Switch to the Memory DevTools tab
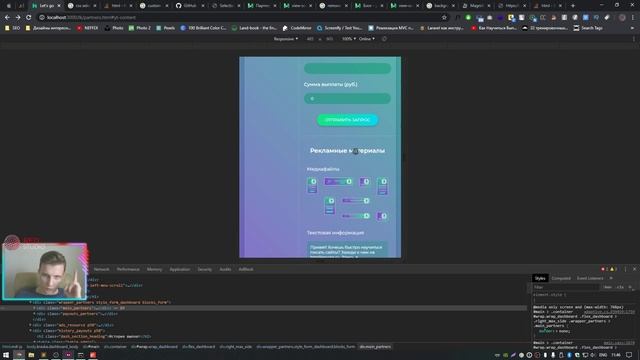 click(154, 269)
